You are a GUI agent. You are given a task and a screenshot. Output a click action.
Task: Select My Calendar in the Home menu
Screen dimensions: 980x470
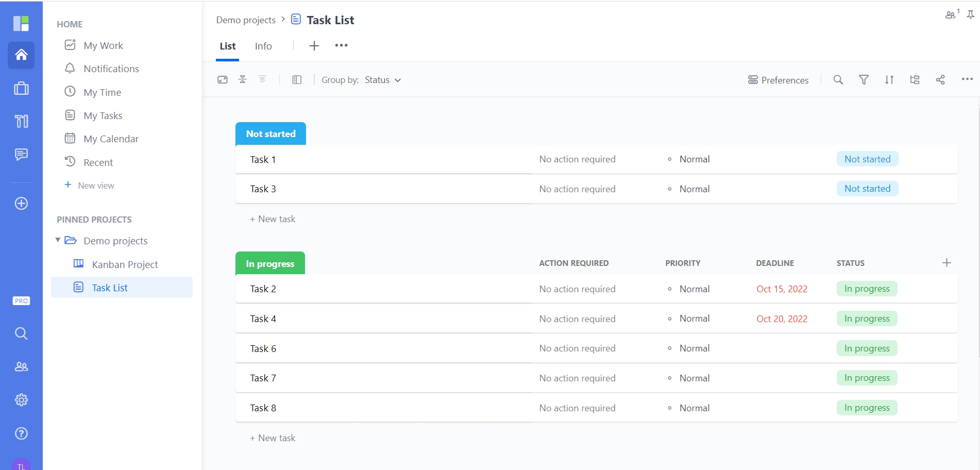tap(111, 139)
